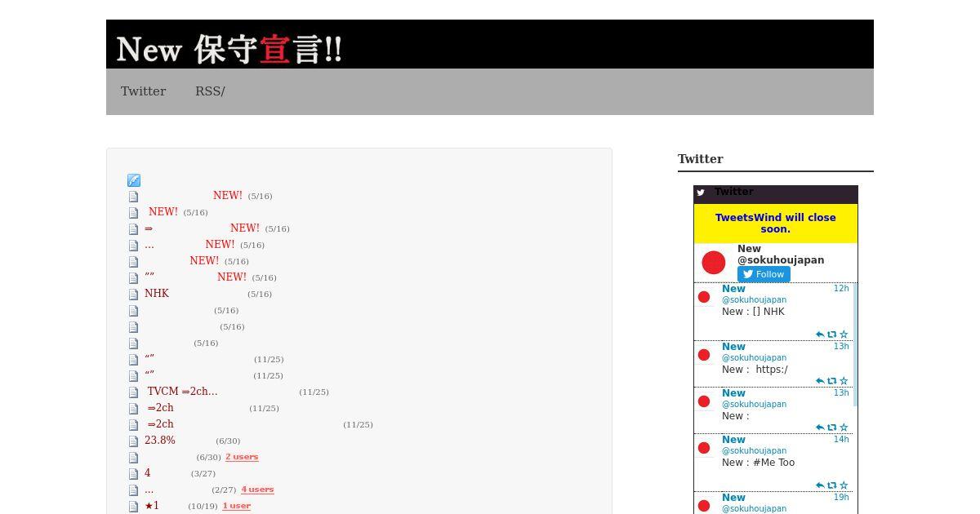
Task: Reply to the #Me Too tweet
Action: coord(820,485)
